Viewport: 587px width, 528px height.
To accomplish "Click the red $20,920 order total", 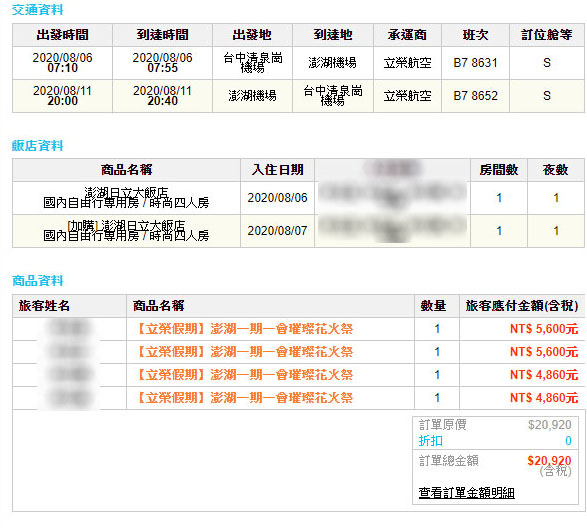I will point(549,460).
